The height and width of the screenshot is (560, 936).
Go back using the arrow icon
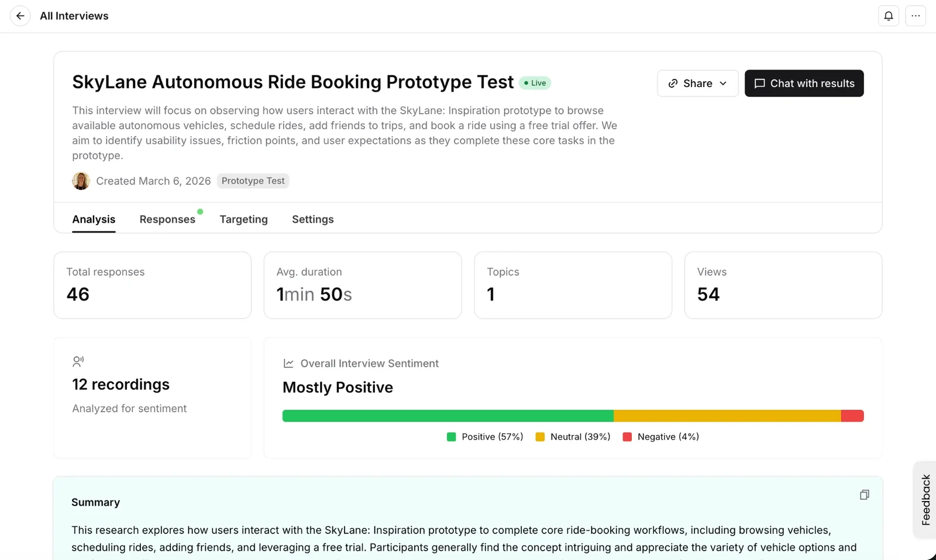(20, 16)
